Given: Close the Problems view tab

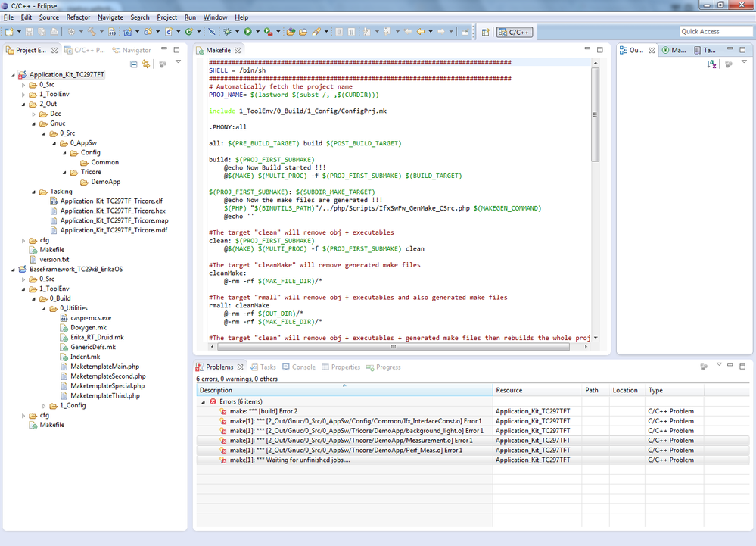Looking at the screenshot, I should (240, 367).
